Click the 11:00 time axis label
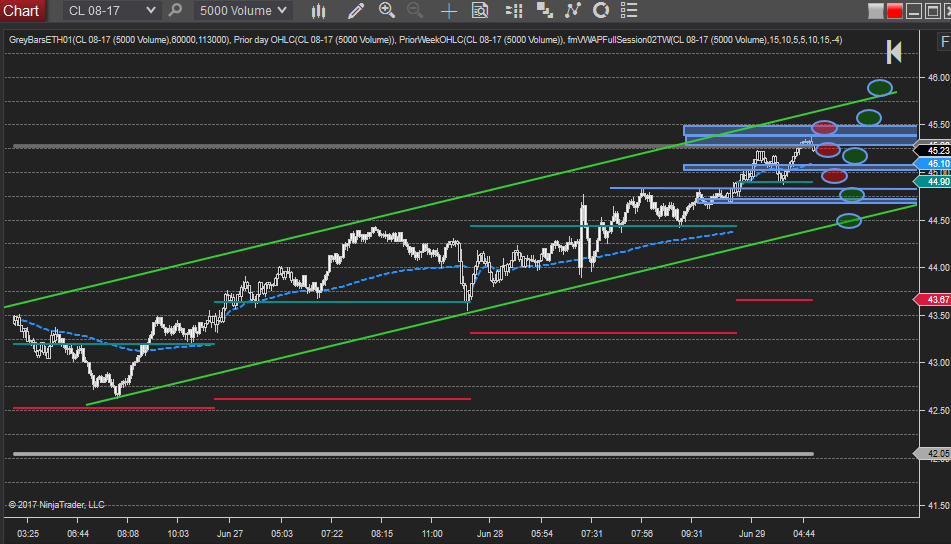This screenshot has height=544, width=951. (x=432, y=534)
